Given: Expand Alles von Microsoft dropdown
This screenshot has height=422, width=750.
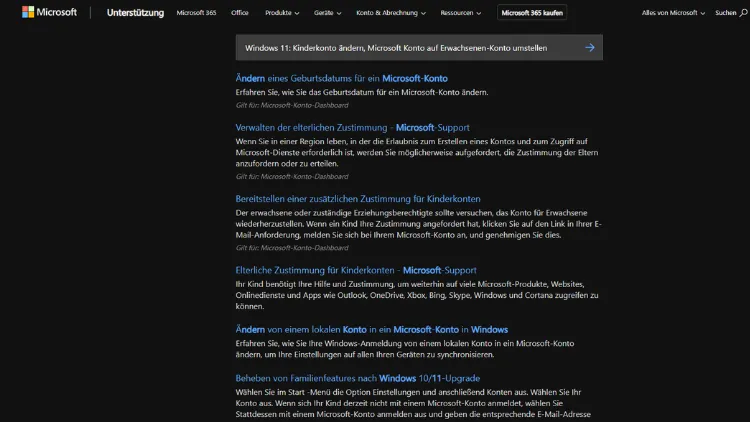Looking at the screenshot, I should coord(673,13).
